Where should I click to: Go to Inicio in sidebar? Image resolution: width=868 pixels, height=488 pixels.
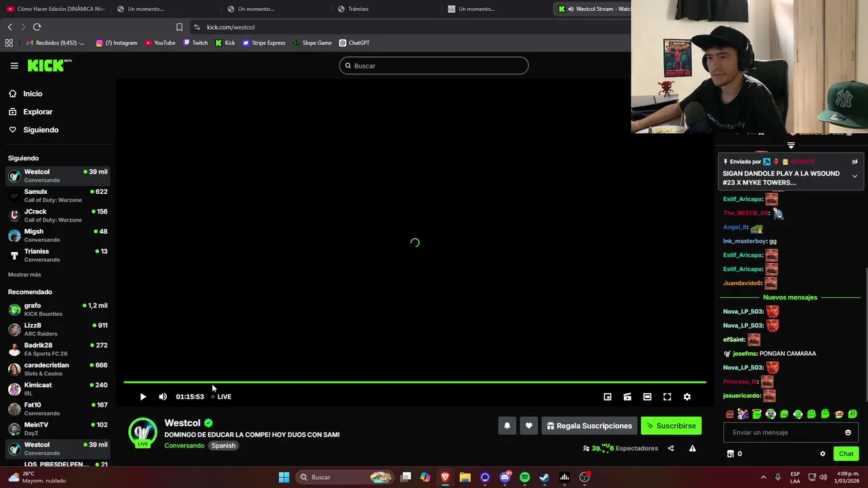(58, 94)
